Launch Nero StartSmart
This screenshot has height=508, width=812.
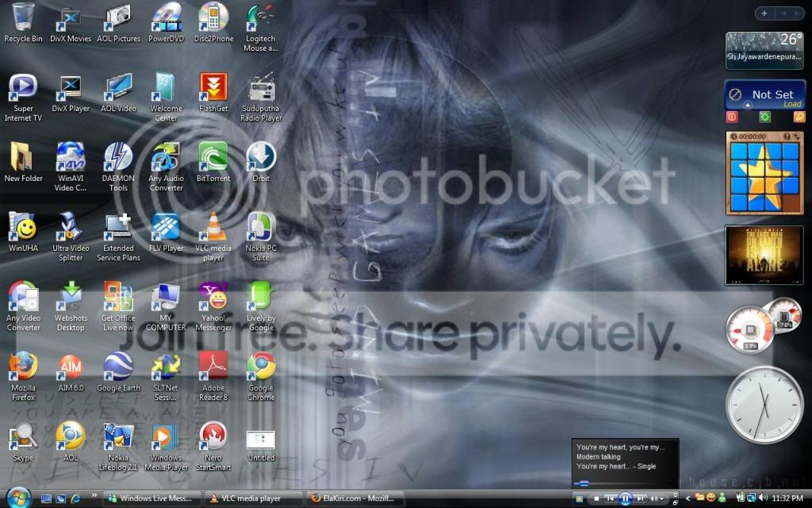click(213, 446)
